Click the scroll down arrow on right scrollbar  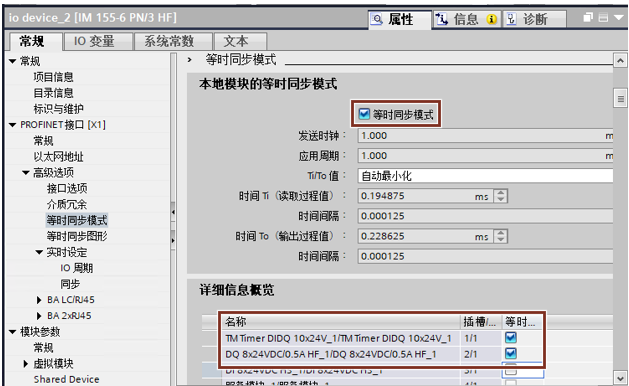click(x=620, y=378)
